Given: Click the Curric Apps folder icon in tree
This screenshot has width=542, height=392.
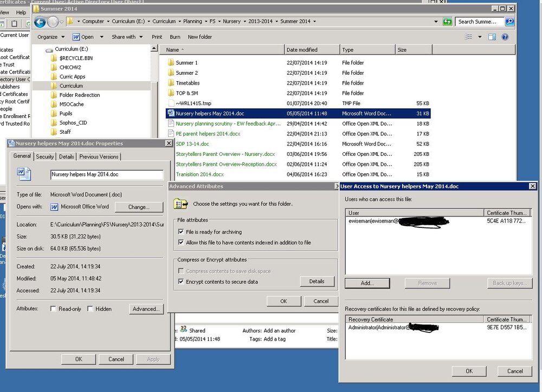Looking at the screenshot, I should 54,76.
